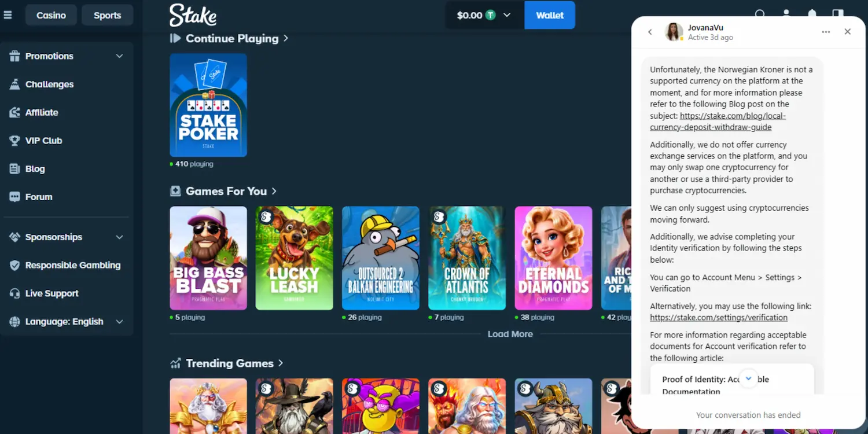The height and width of the screenshot is (434, 868).
Task: Open the Proof of Identity documentation card
Action: pyautogui.click(x=732, y=380)
